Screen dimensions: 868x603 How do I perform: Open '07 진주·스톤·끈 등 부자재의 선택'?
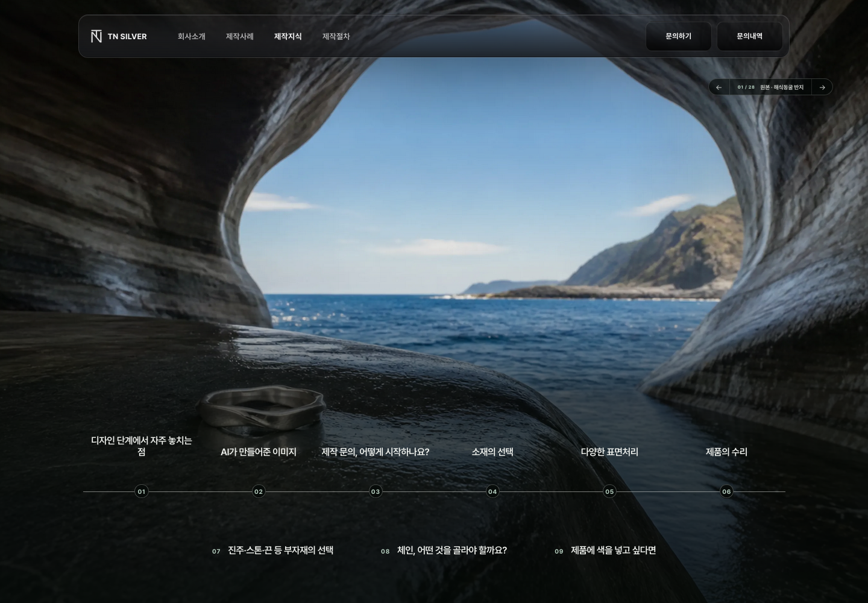(x=272, y=551)
